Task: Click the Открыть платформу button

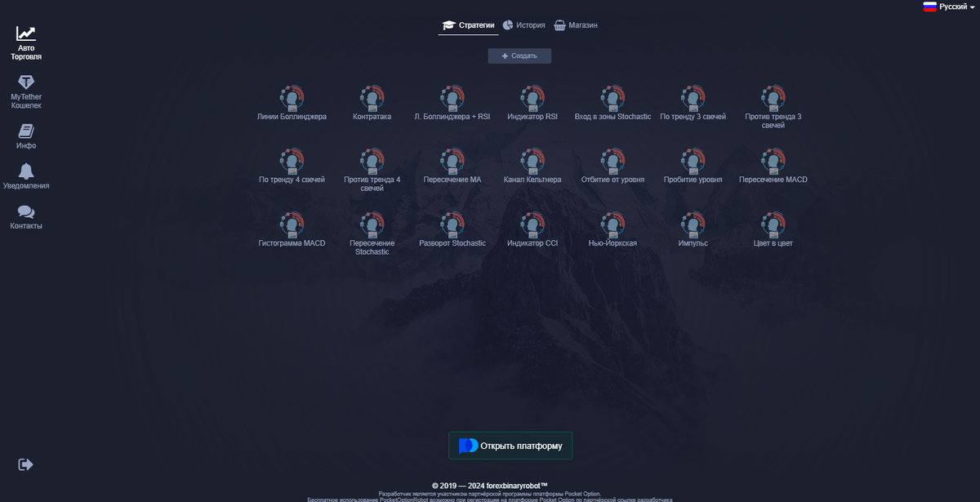Action: click(x=510, y=446)
